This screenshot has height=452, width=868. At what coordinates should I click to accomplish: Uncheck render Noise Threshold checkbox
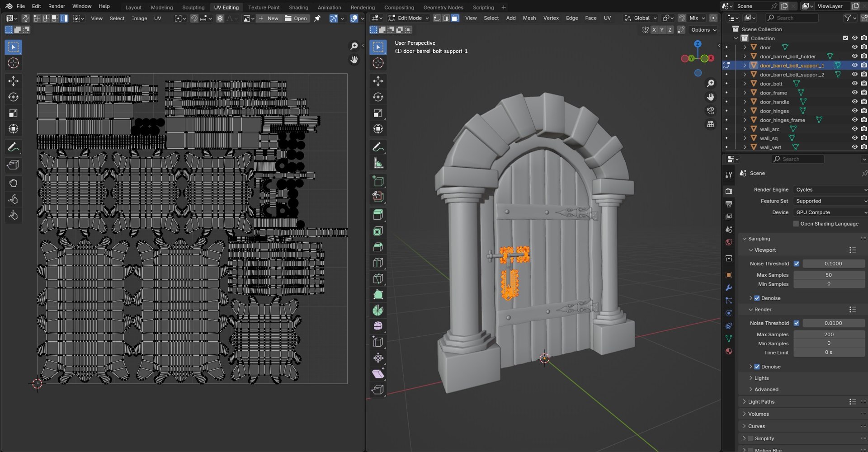tap(797, 323)
